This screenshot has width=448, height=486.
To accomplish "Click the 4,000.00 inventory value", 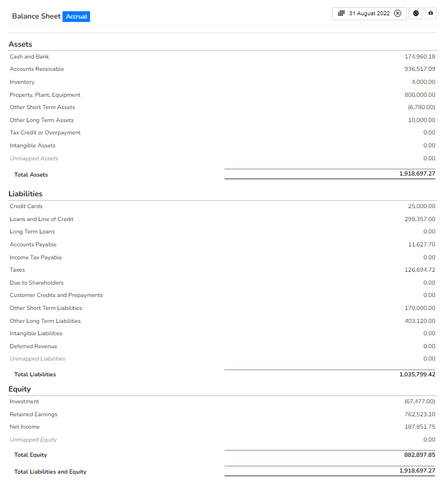I will coord(423,82).
